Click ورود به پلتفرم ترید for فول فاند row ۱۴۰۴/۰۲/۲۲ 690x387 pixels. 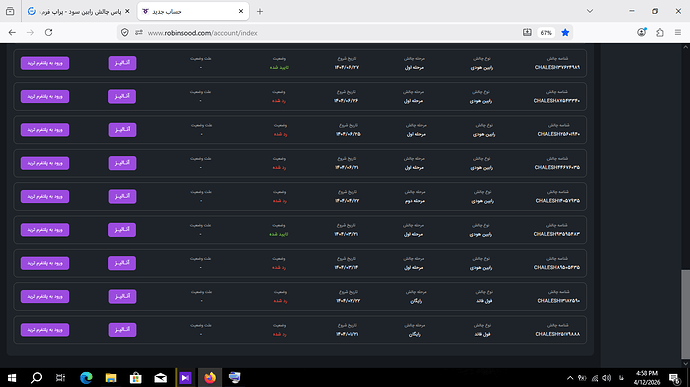45,296
